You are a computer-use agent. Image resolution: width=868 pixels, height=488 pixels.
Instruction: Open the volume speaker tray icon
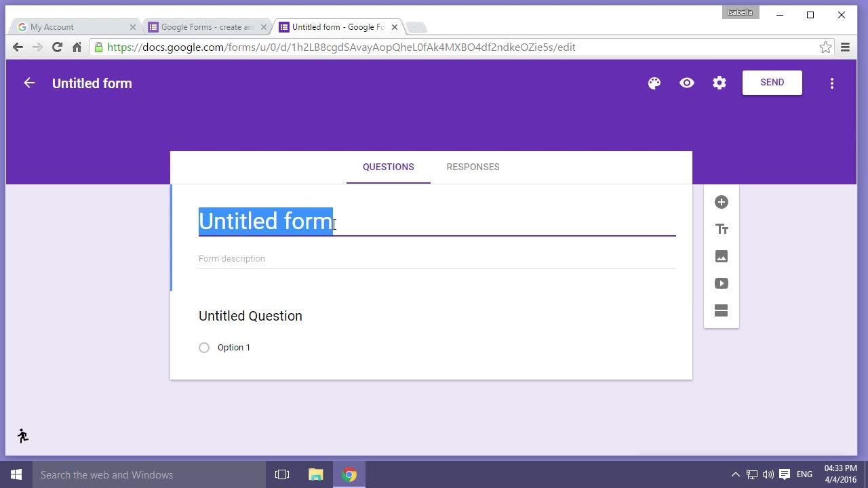(x=768, y=474)
